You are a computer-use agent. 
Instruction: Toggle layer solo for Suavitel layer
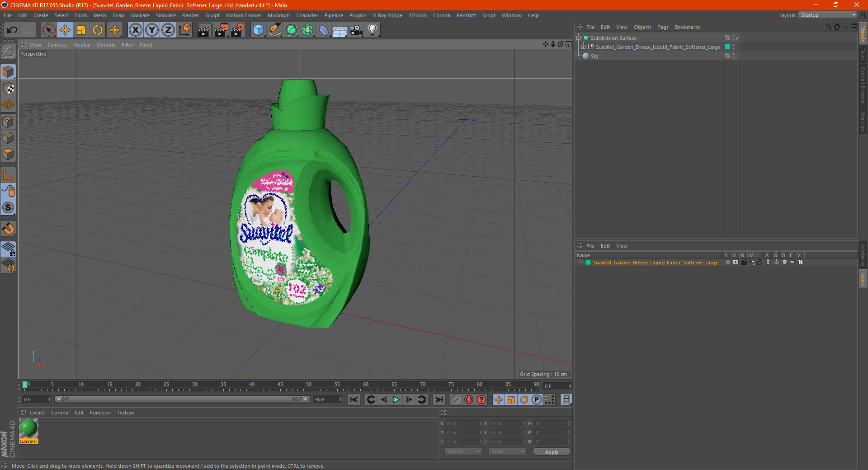point(727,262)
